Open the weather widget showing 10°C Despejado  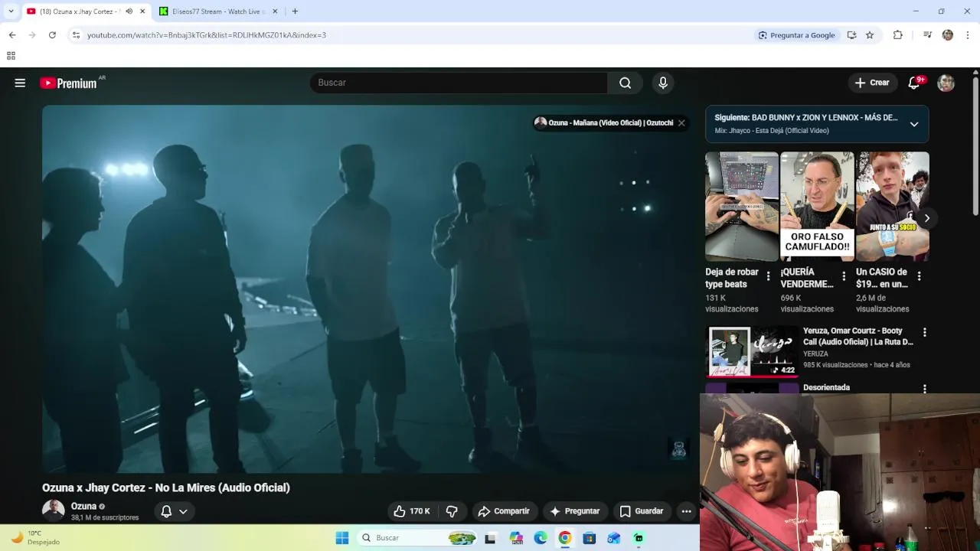coord(34,538)
